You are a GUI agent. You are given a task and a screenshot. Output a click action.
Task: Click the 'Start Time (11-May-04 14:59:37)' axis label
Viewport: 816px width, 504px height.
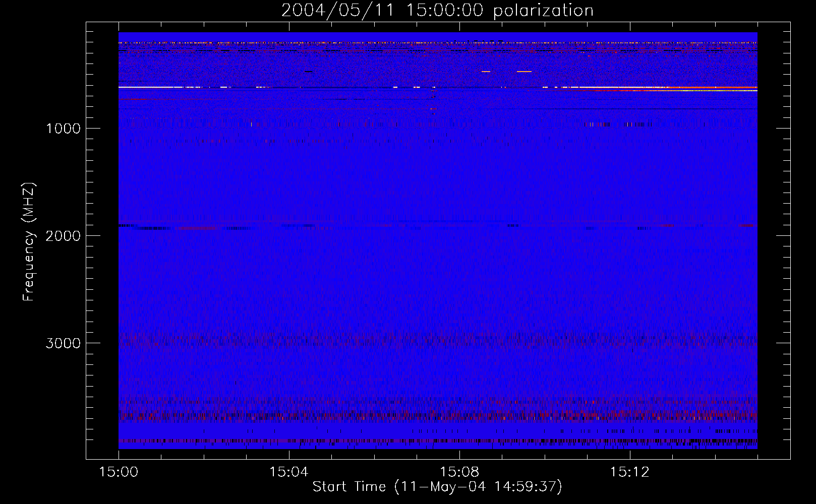pos(437,487)
